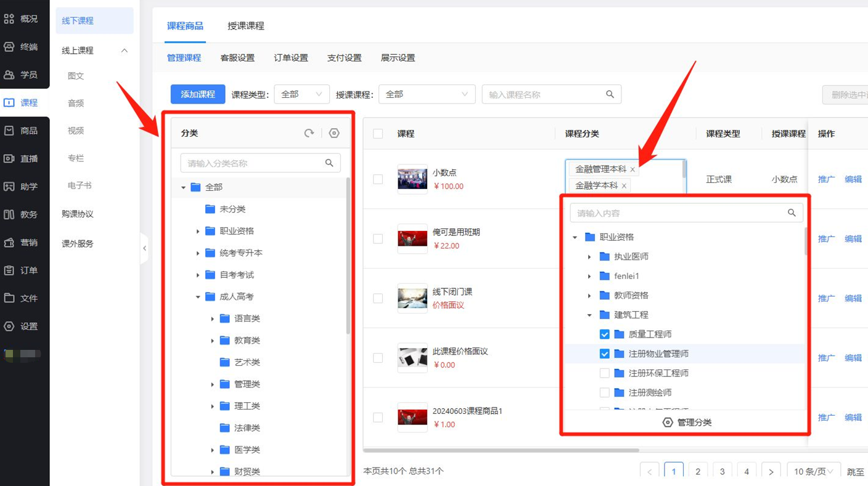Click the sidebar collapse arrow handle
The image size is (868, 486).
click(144, 248)
